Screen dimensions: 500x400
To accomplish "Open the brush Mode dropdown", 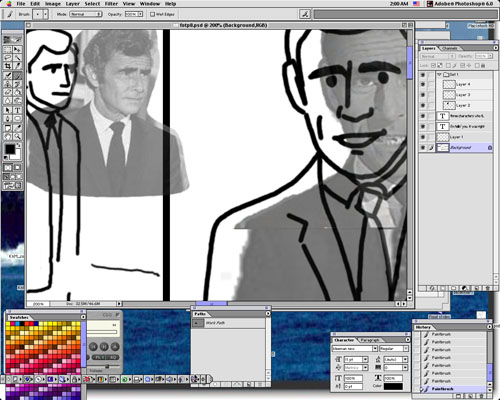I will 86,14.
